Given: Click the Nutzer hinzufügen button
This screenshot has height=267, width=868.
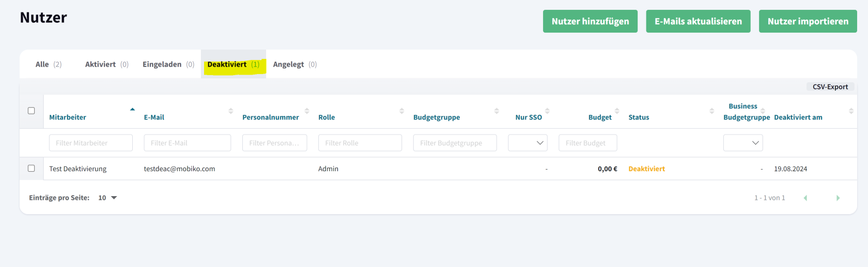Looking at the screenshot, I should (590, 21).
